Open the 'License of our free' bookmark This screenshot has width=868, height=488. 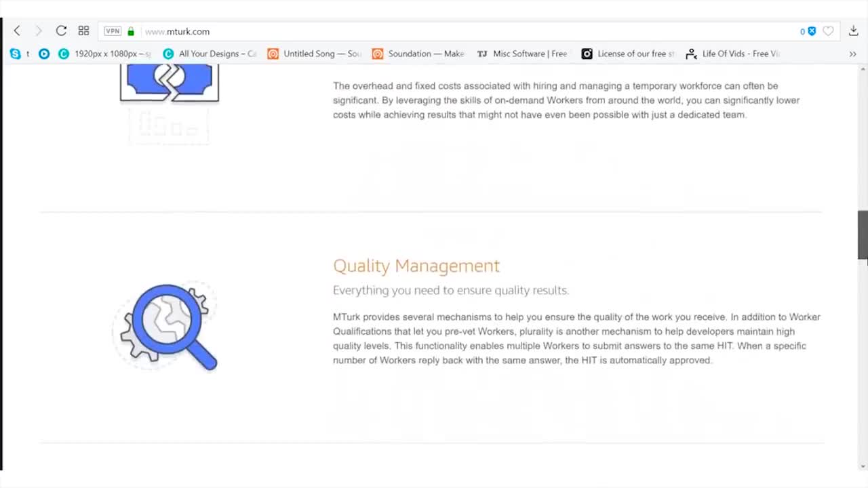(629, 54)
